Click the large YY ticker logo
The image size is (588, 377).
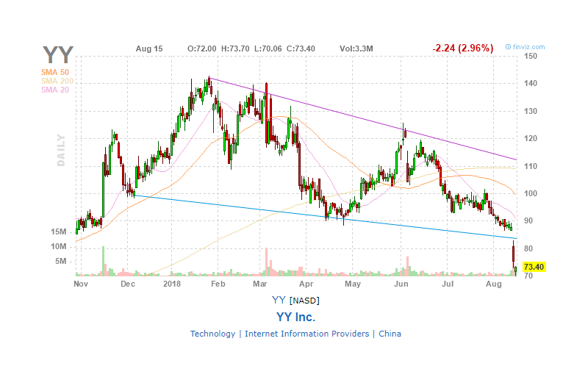[x=58, y=55]
